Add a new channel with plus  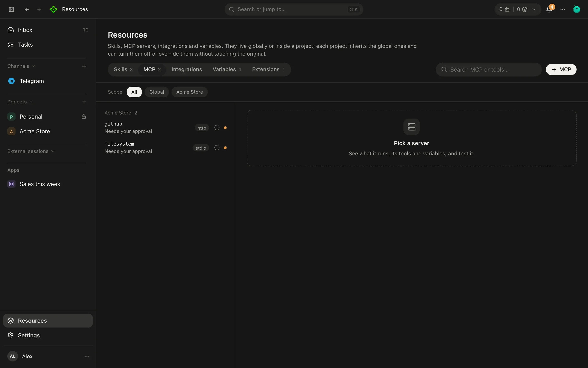[84, 66]
